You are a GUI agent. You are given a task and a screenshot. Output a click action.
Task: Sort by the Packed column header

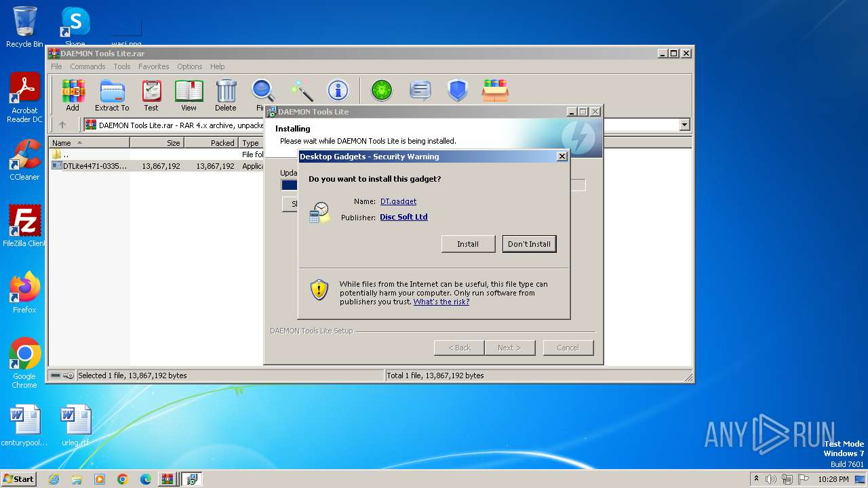click(211, 143)
